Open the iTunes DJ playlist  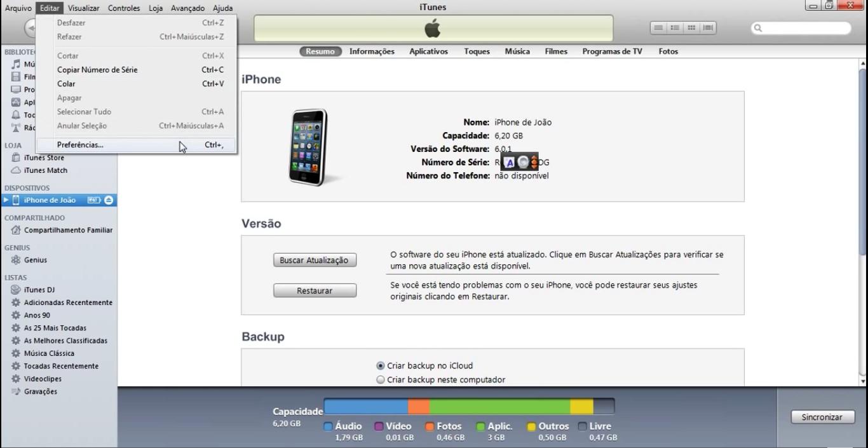(x=39, y=290)
